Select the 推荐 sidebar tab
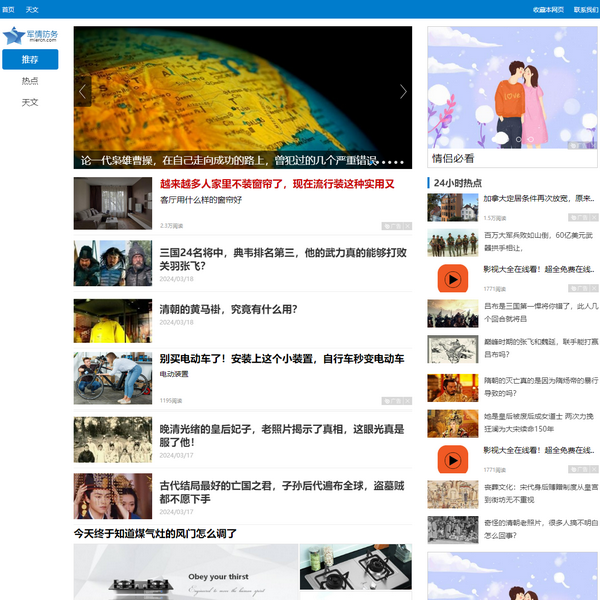This screenshot has height=600, width=600. tap(30, 60)
